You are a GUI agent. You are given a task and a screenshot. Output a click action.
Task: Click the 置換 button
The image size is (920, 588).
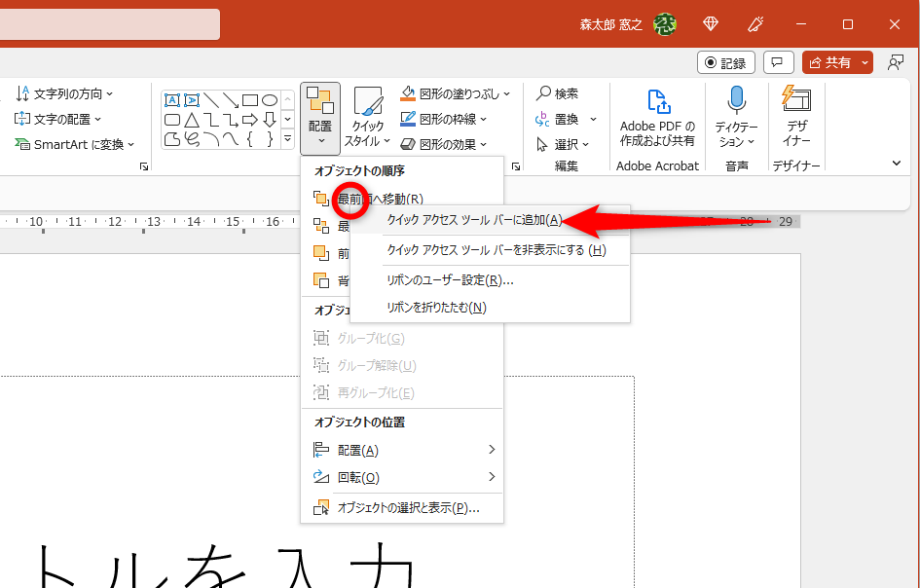tap(565, 119)
